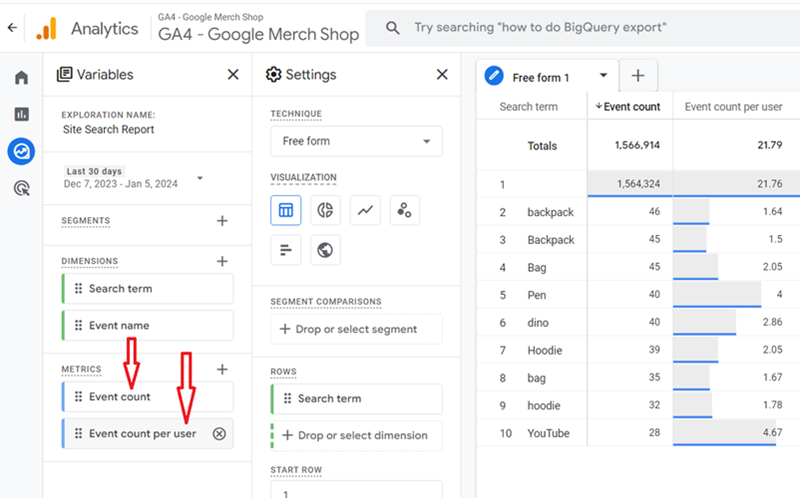Viewport: 800px width, 498px height.
Task: Open the date range dropdown arrow
Action: pyautogui.click(x=200, y=178)
